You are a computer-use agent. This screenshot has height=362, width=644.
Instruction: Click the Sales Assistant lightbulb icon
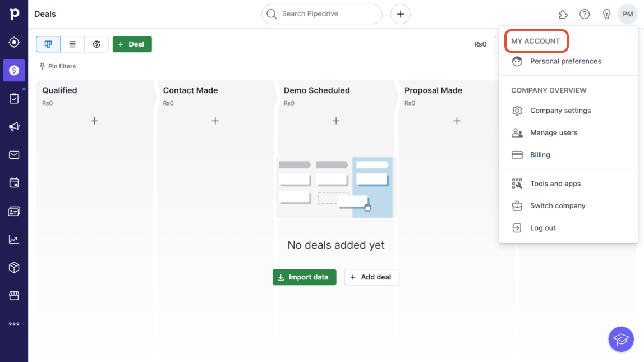tap(606, 14)
